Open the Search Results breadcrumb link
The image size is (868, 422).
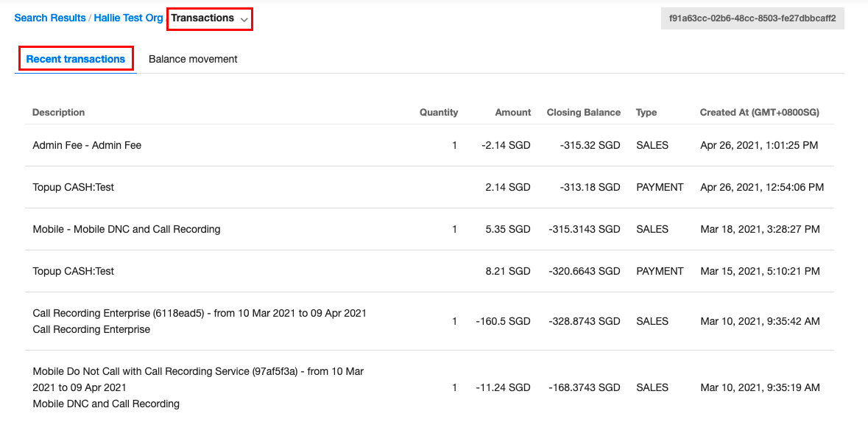tap(50, 18)
